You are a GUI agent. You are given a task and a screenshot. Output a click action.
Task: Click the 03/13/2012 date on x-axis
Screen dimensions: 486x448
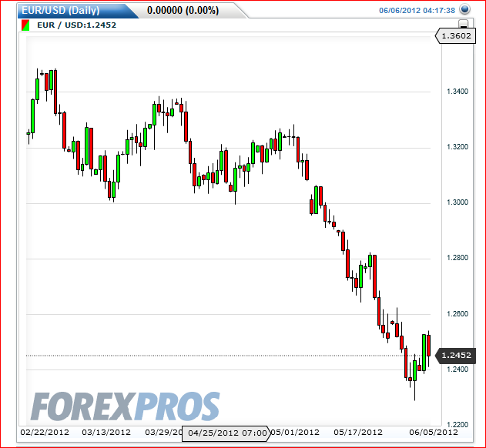(106, 432)
